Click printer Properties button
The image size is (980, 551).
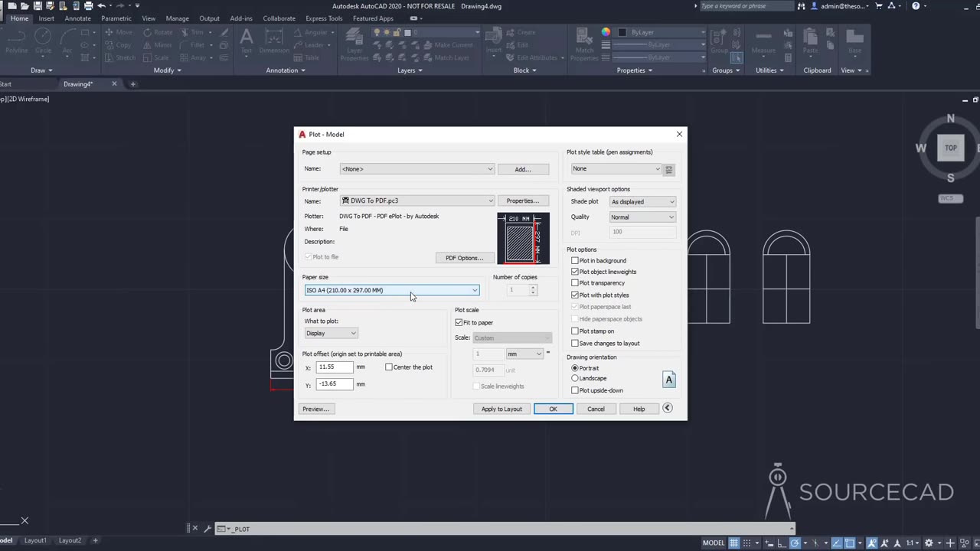(523, 201)
